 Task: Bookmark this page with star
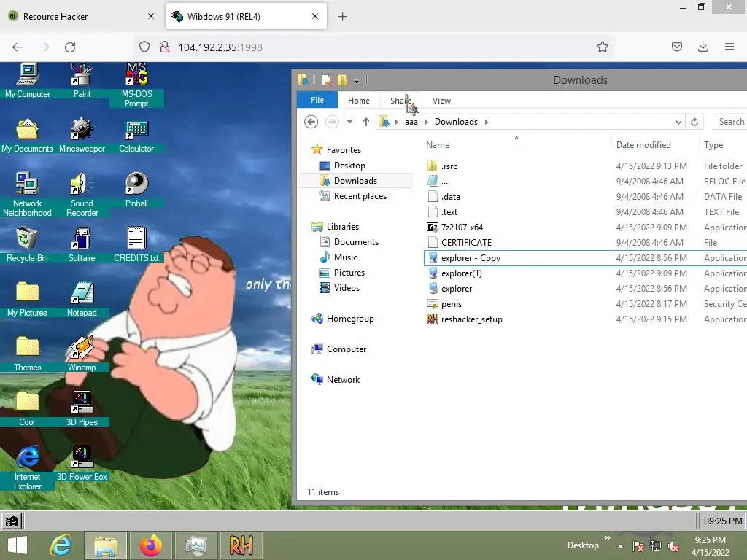602,47
